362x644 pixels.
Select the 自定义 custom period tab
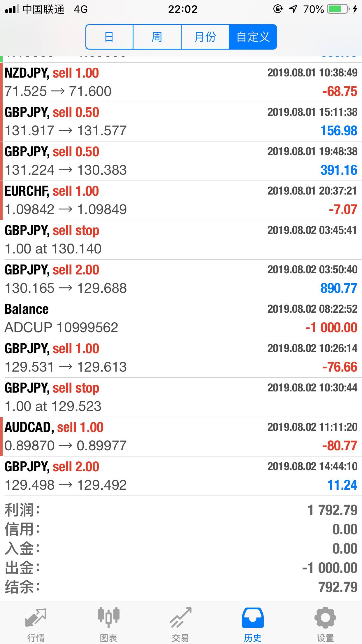coord(253,37)
